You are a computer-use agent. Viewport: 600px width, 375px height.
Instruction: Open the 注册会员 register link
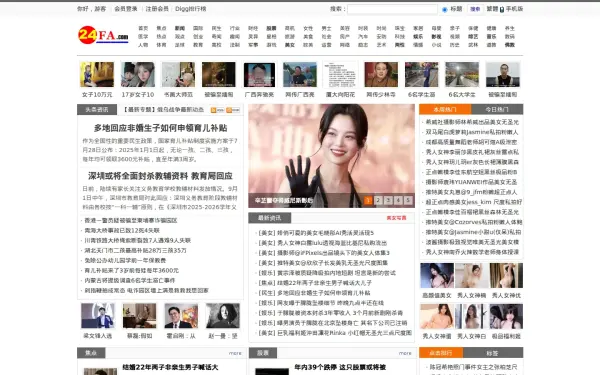click(157, 9)
